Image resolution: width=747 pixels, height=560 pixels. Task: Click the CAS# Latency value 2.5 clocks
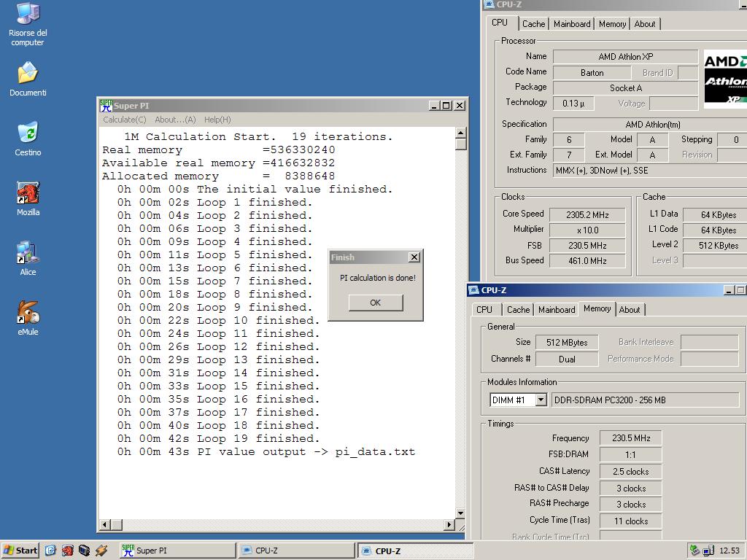click(x=631, y=472)
